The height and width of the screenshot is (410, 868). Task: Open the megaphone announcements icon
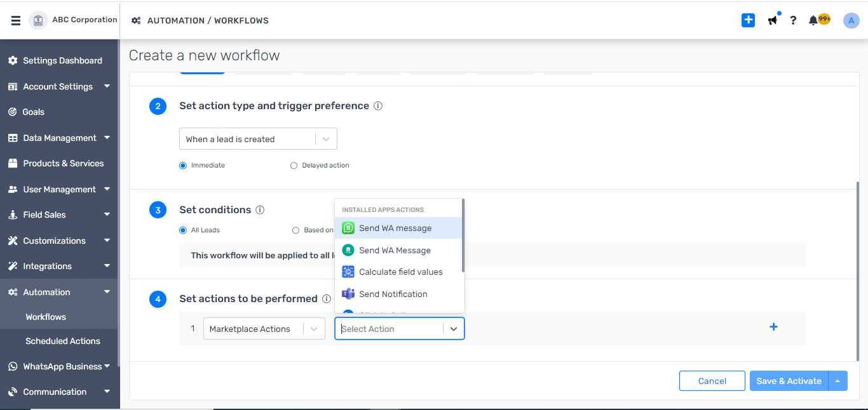coord(773,20)
